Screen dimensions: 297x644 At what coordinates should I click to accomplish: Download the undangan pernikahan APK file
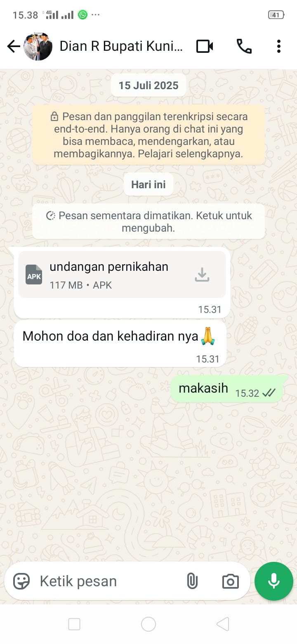point(202,275)
